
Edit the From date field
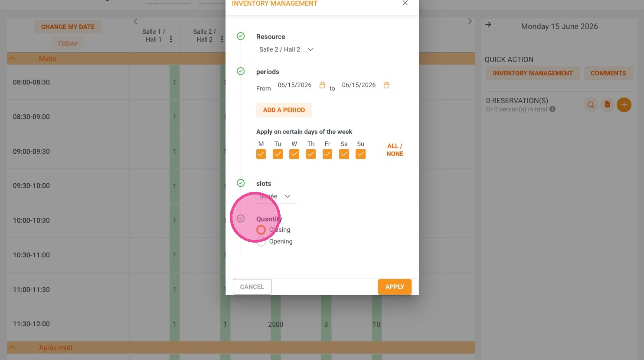pos(295,85)
